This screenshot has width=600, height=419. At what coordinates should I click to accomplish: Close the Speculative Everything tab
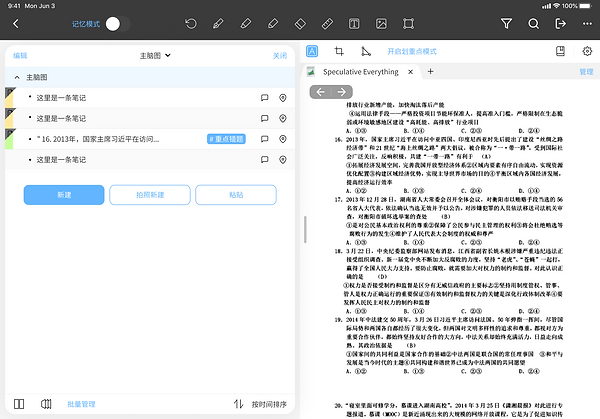pos(411,72)
